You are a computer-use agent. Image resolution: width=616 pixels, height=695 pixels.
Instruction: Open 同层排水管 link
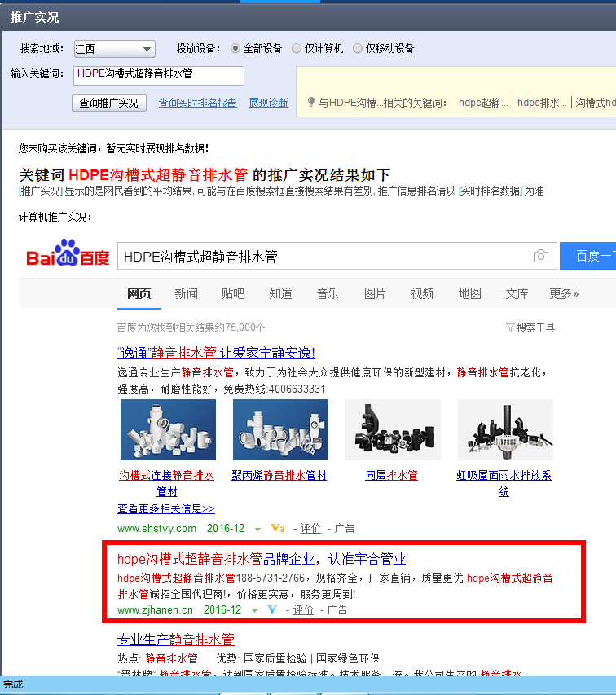click(392, 476)
